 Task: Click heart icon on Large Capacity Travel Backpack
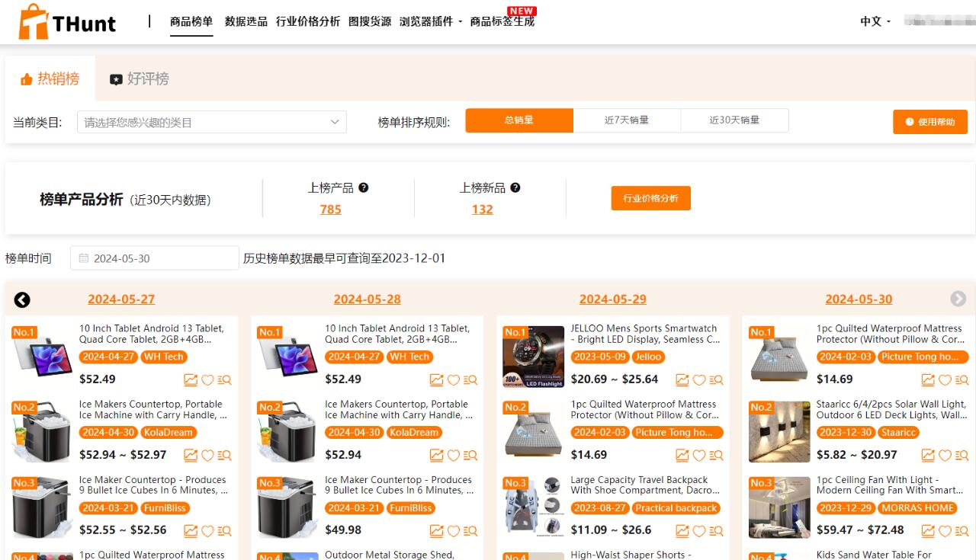click(x=699, y=530)
